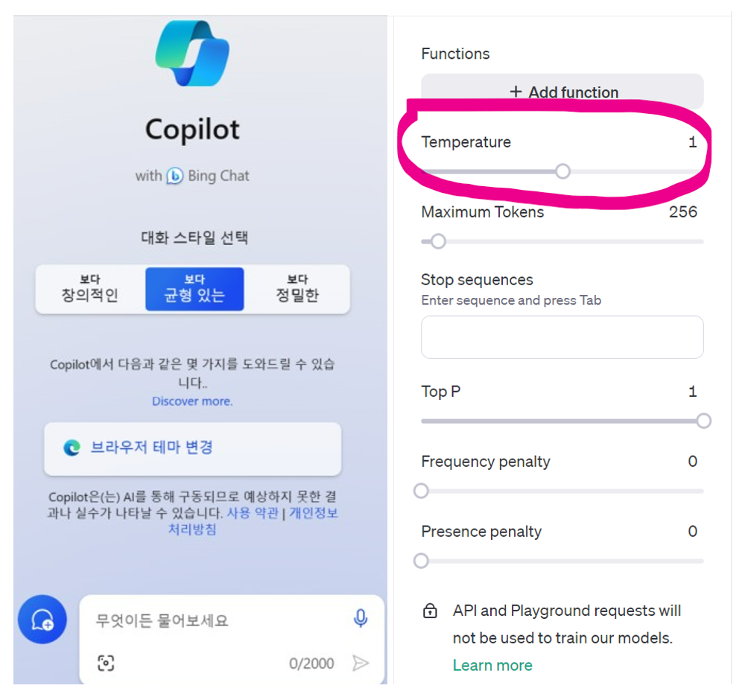
Task: Click the send arrow icon
Action: (361, 663)
